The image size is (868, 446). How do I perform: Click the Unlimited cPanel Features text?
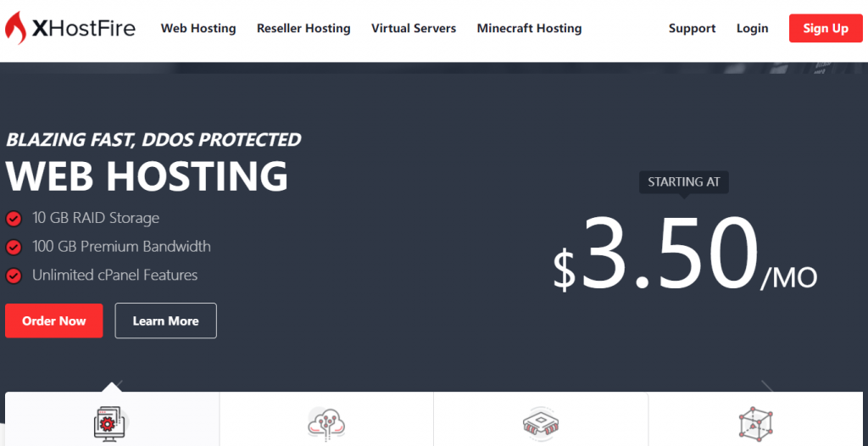coord(114,275)
